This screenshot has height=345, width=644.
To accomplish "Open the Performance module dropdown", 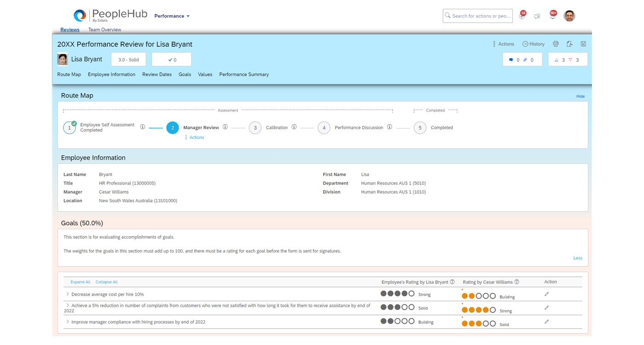I will (x=172, y=16).
